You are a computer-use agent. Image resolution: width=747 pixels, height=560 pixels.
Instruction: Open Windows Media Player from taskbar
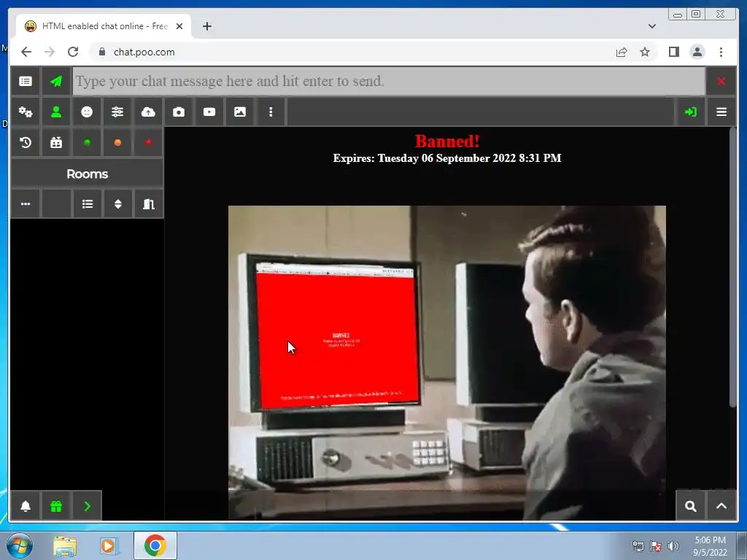pyautogui.click(x=109, y=545)
